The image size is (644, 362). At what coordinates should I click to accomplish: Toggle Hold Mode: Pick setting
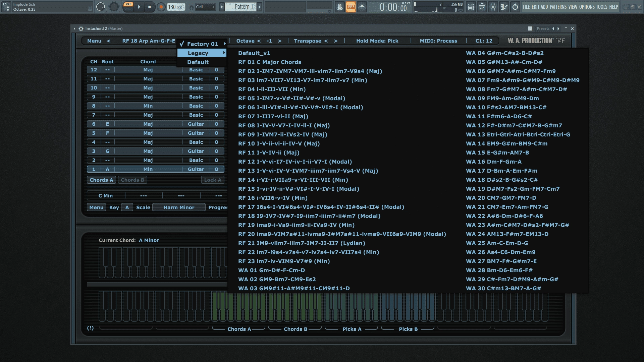(x=377, y=41)
